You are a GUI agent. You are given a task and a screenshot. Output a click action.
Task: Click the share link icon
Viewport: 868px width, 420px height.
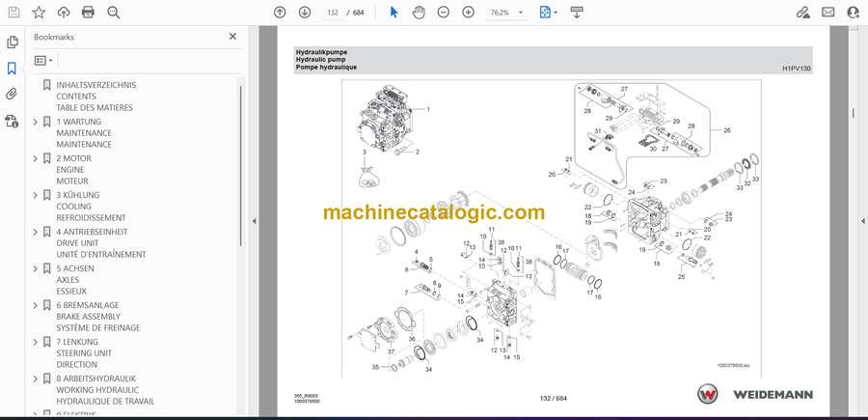click(x=802, y=13)
